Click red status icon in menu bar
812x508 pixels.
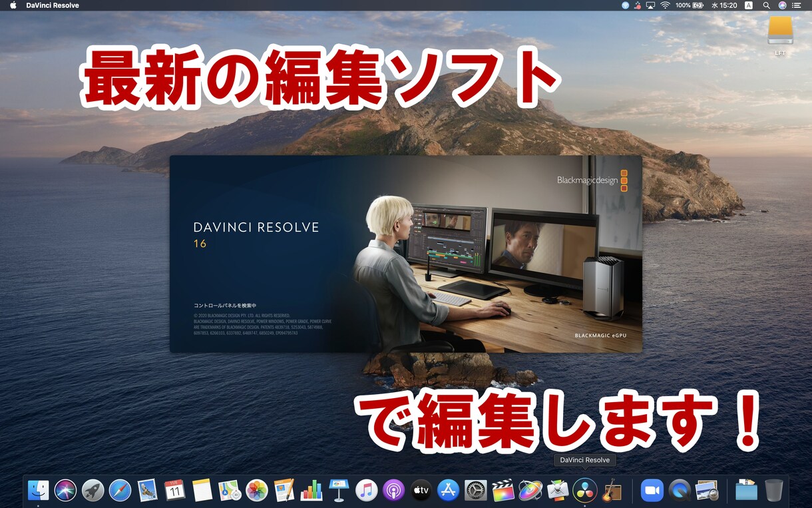pos(638,5)
